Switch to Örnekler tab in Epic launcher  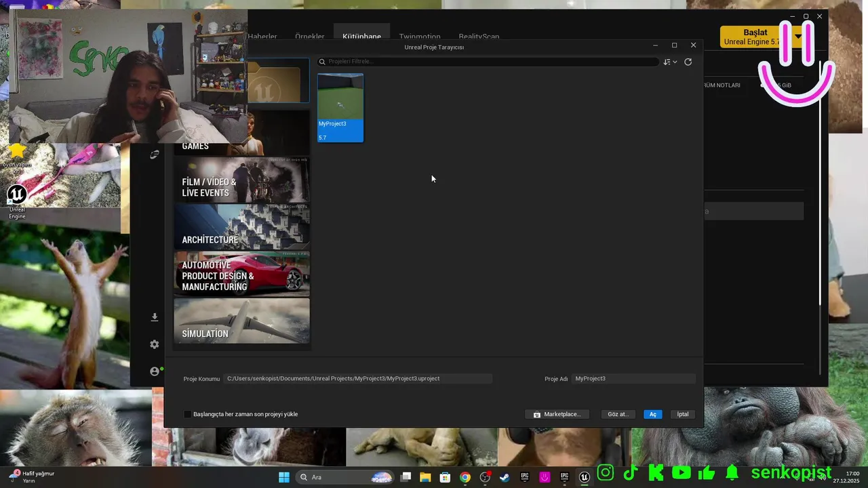tap(310, 37)
